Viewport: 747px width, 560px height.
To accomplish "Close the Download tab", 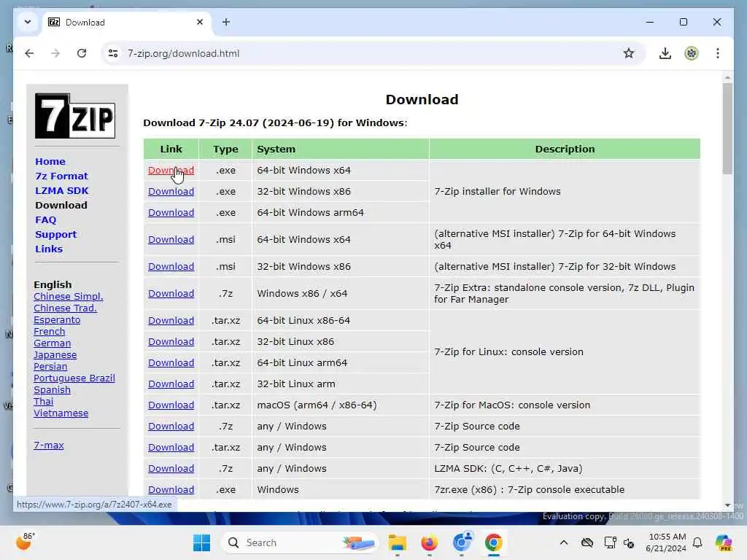I will point(200,22).
